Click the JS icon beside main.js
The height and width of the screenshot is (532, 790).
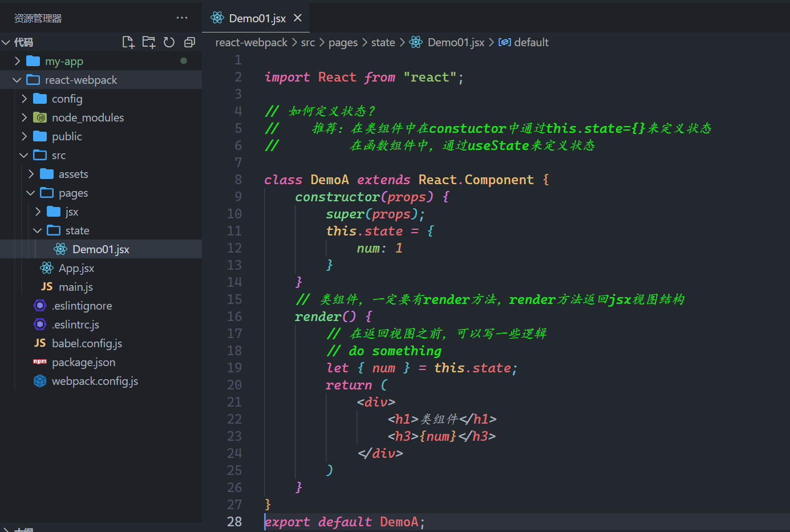point(47,287)
